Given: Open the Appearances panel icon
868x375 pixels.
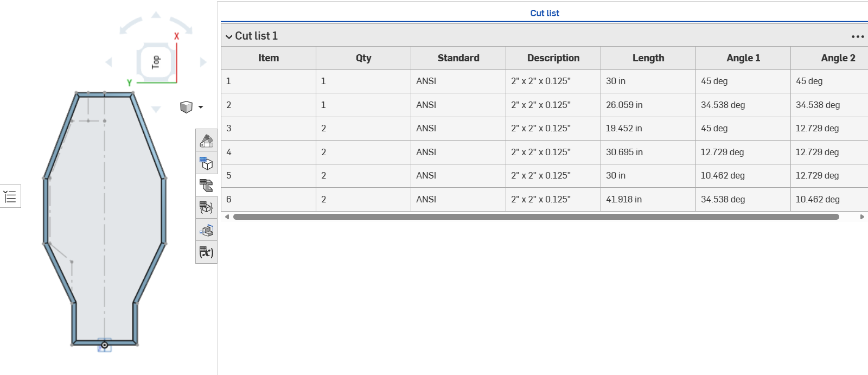Looking at the screenshot, I should pos(206,141).
